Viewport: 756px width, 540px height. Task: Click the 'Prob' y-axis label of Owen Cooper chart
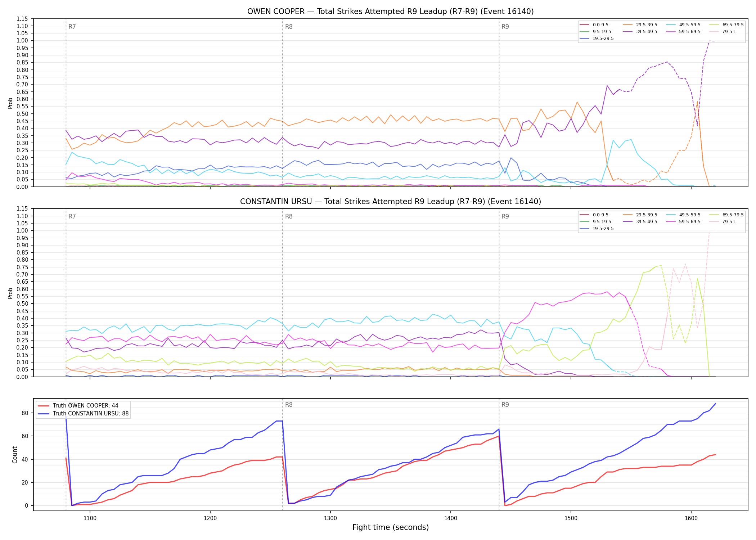10,103
